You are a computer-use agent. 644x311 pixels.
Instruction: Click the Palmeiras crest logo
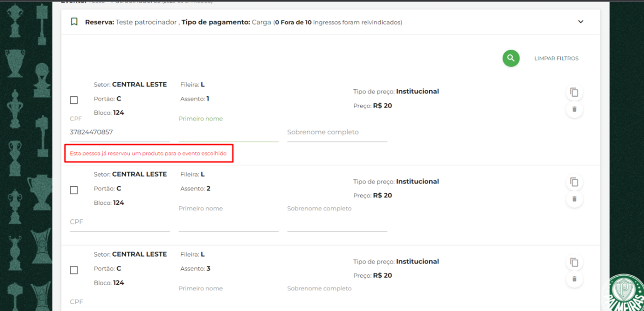(627, 292)
